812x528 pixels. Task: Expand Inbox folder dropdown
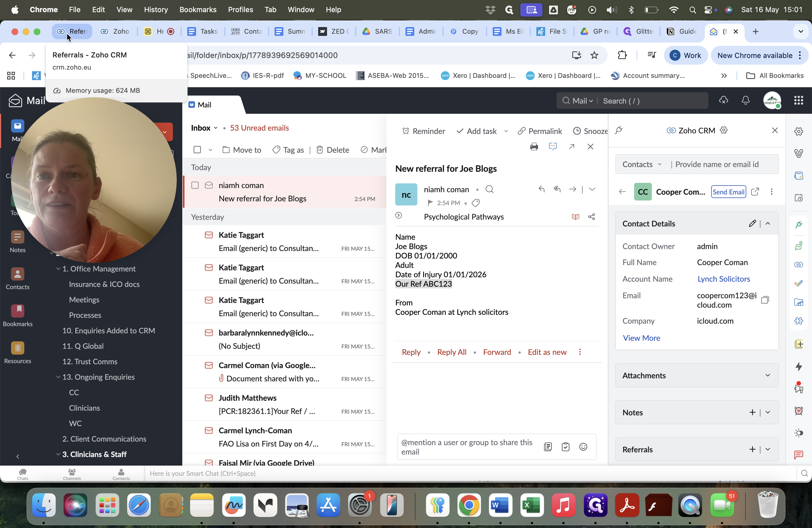click(216, 128)
